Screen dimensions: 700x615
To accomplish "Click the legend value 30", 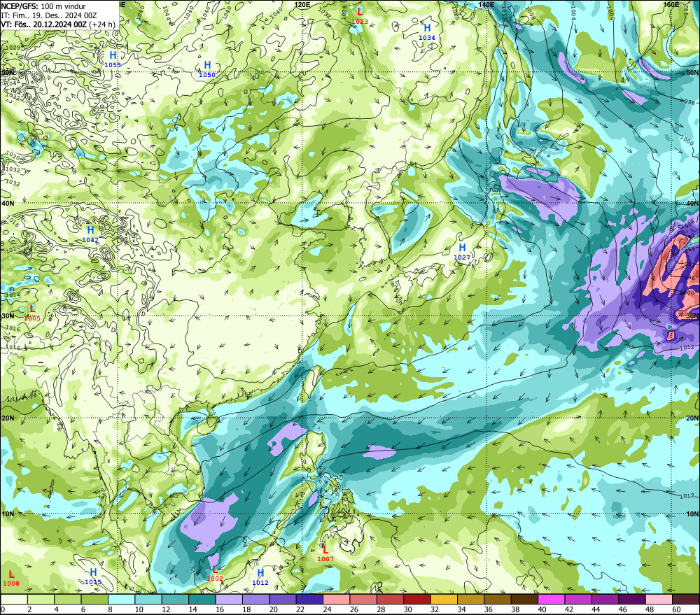I will (x=408, y=609).
